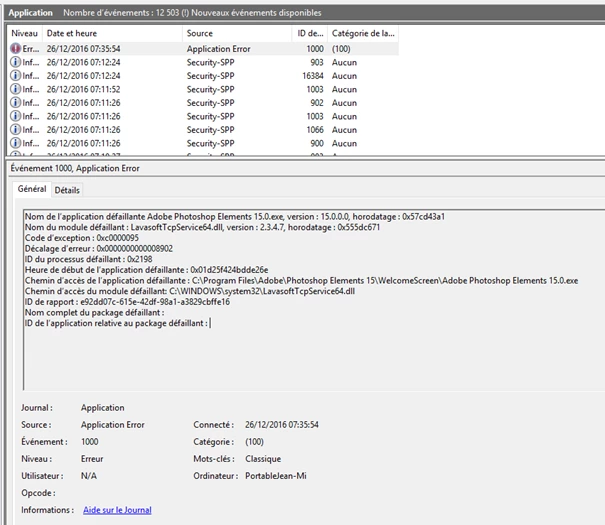Select the Security-SPP row with ID 900
Image resolution: width=605 pixels, height=525 pixels.
(x=203, y=143)
